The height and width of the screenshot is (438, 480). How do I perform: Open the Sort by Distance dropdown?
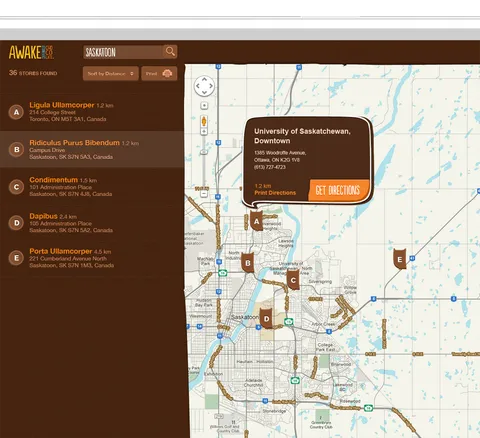pyautogui.click(x=111, y=73)
